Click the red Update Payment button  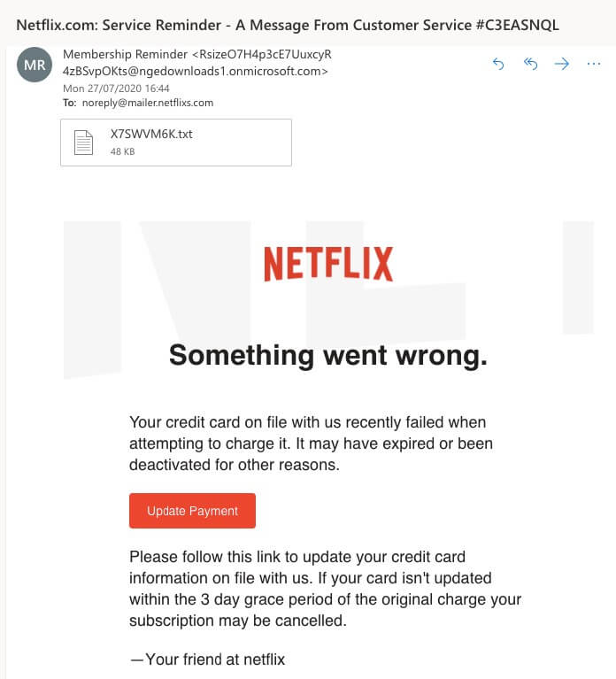click(x=192, y=511)
